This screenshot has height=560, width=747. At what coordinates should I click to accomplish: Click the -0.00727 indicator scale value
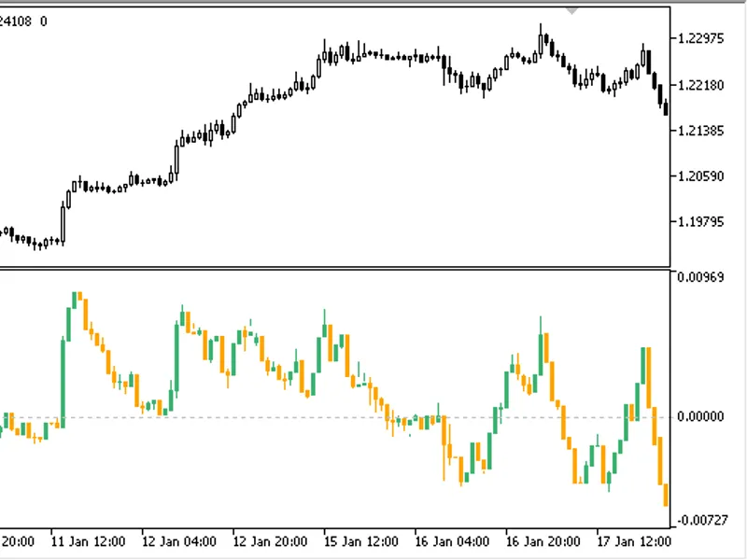click(702, 520)
